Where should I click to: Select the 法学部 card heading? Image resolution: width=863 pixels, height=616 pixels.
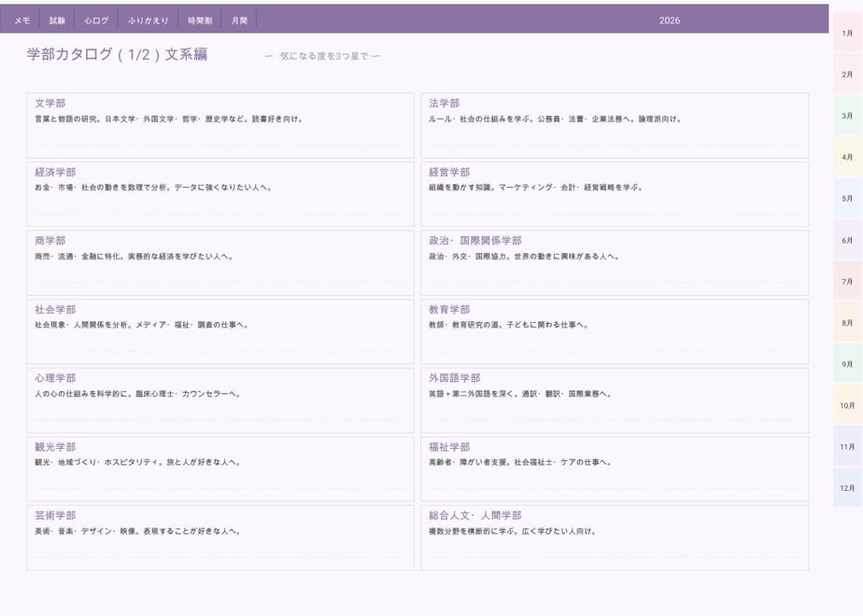click(445, 104)
